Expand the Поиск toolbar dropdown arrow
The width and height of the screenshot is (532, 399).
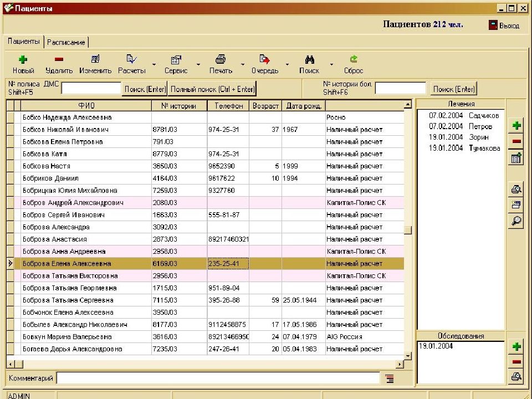[331, 64]
